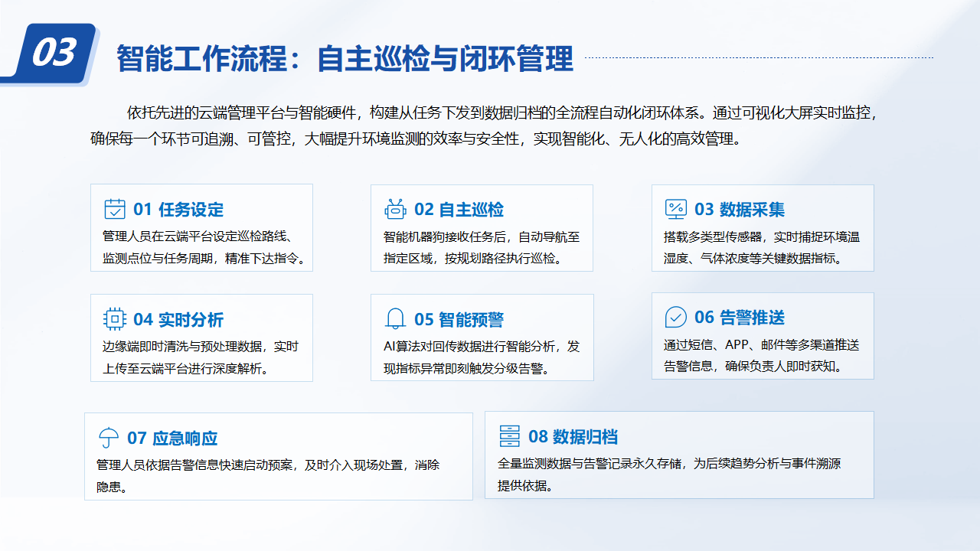This screenshot has height=551, width=980.
Task: Click the chip icon beside 实时分析
Action: [115, 319]
